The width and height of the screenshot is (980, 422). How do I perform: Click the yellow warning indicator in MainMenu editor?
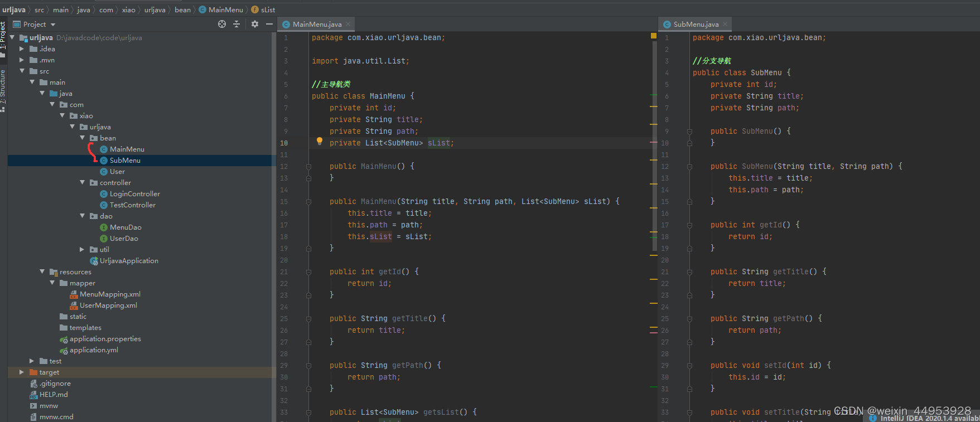pyautogui.click(x=653, y=36)
